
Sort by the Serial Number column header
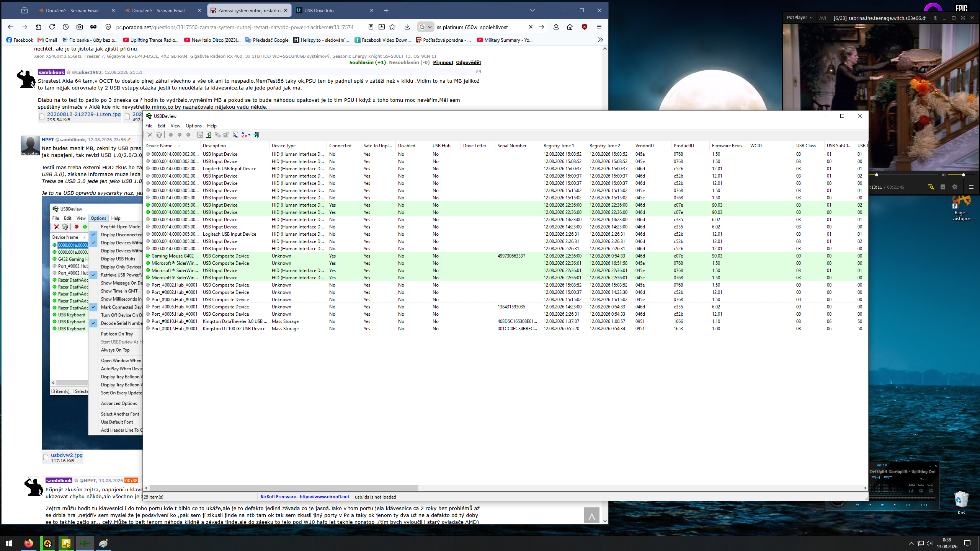coord(518,146)
